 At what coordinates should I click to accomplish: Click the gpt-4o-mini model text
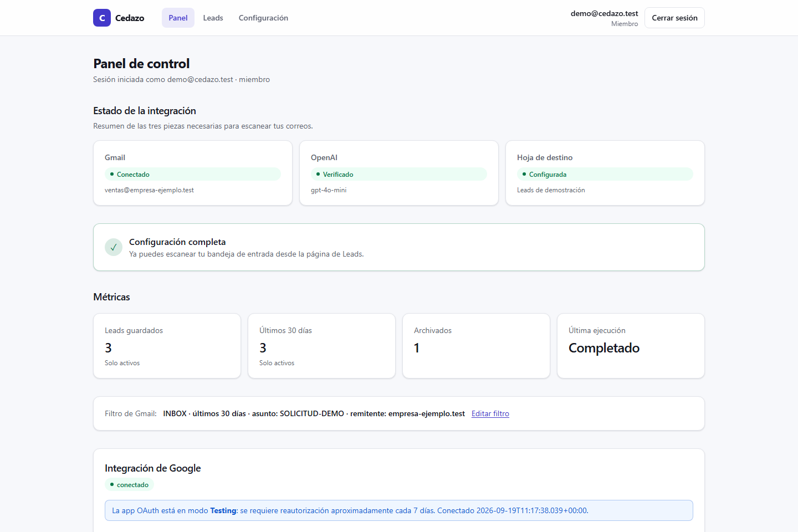[x=329, y=190]
